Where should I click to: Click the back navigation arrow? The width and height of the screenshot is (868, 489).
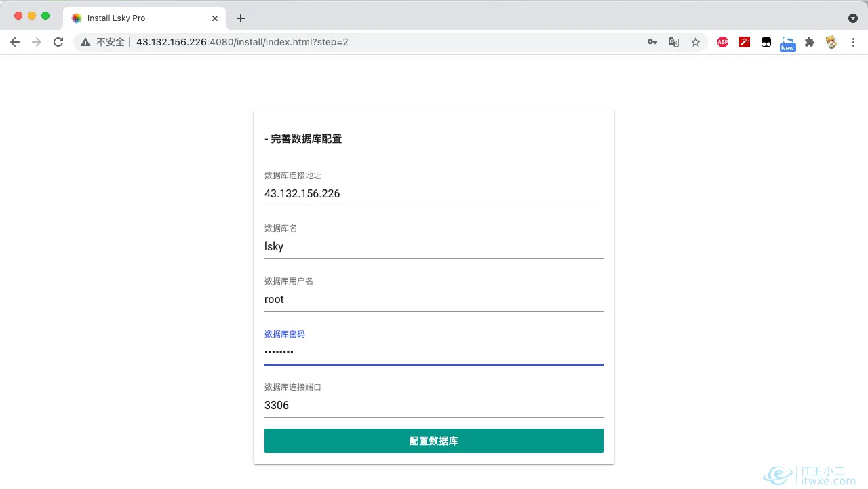tap(15, 42)
